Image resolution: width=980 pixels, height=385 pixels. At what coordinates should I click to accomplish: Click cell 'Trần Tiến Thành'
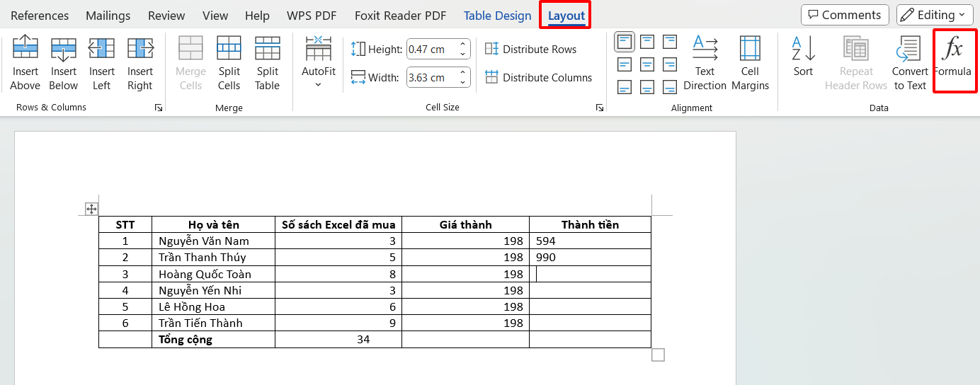tap(213, 323)
